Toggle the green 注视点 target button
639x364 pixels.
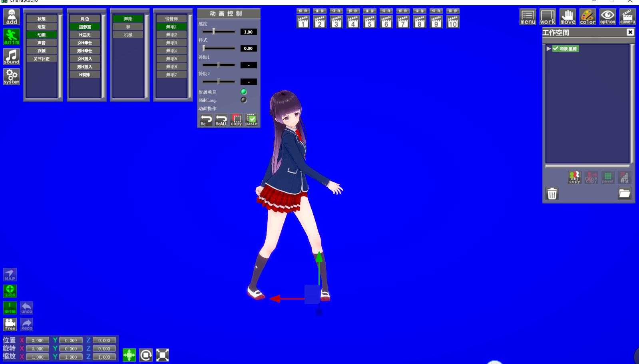[10, 291]
